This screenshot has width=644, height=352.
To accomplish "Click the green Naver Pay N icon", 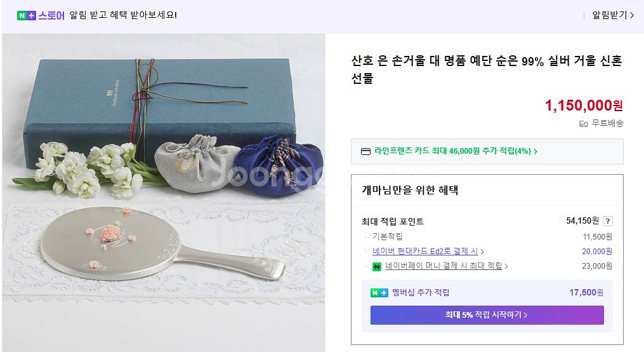I will 377,267.
